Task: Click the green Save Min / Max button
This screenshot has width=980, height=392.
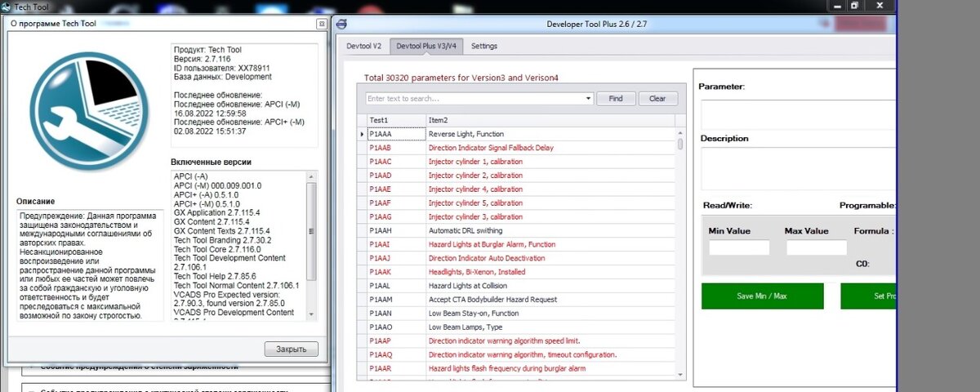Action: pyautogui.click(x=762, y=296)
